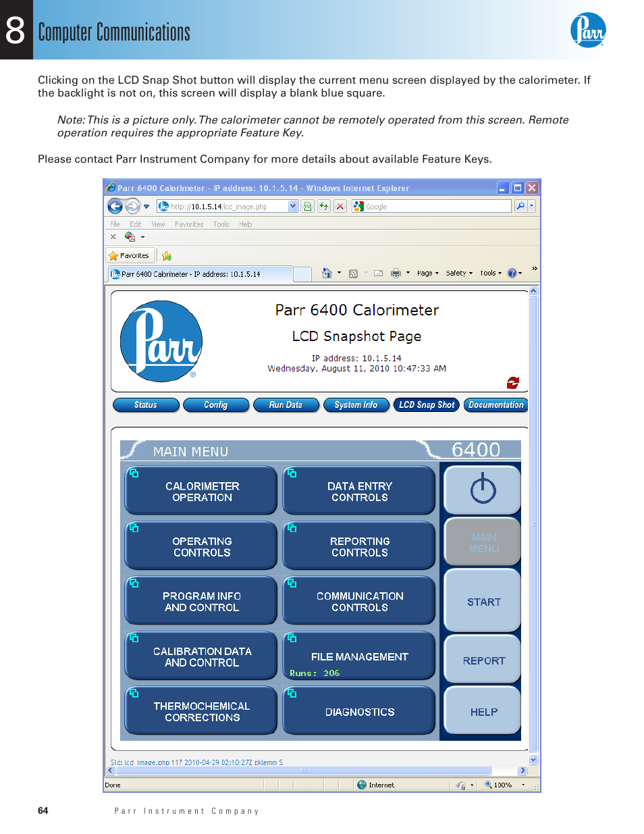Select the LCD Snap Shot tab
The width and height of the screenshot is (644, 834).
pyautogui.click(x=427, y=405)
